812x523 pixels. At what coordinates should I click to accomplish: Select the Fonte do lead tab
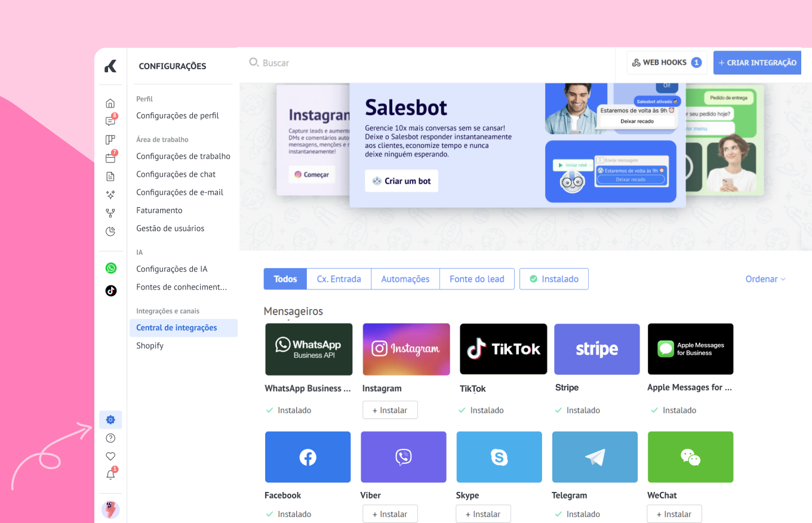tap(476, 279)
